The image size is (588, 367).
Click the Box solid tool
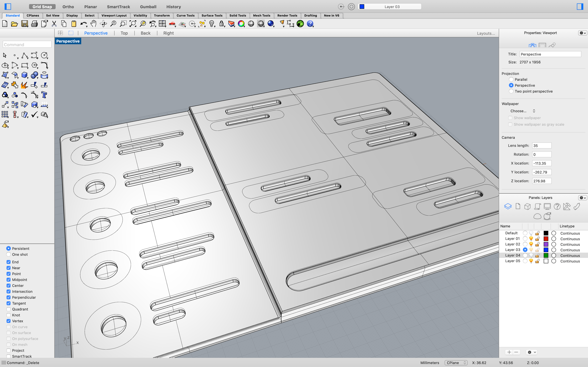[25, 75]
